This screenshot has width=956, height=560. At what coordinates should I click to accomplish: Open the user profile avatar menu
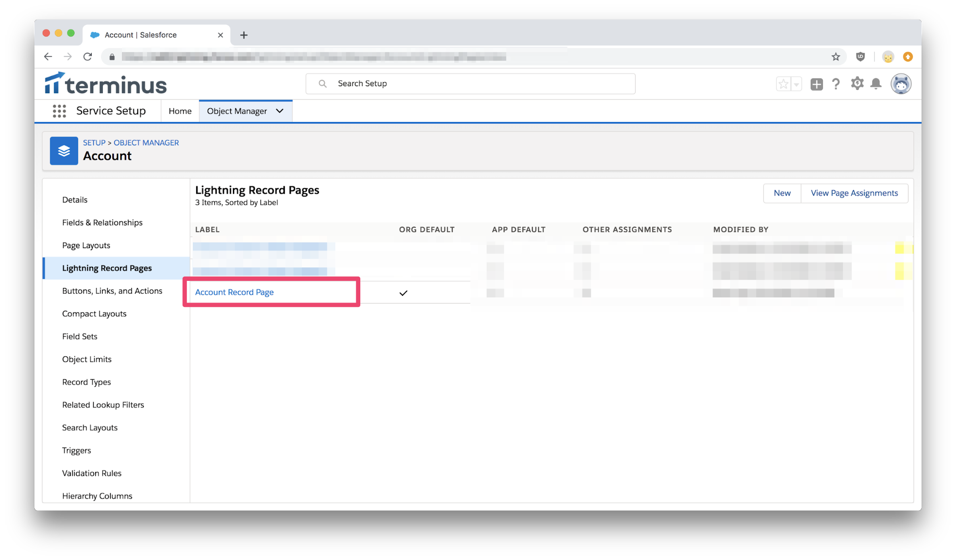tap(901, 84)
